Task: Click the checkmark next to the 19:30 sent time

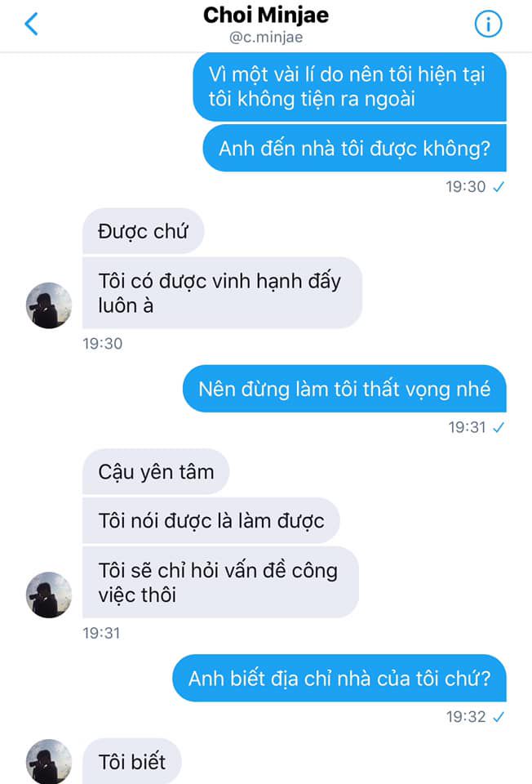Action: click(x=499, y=187)
